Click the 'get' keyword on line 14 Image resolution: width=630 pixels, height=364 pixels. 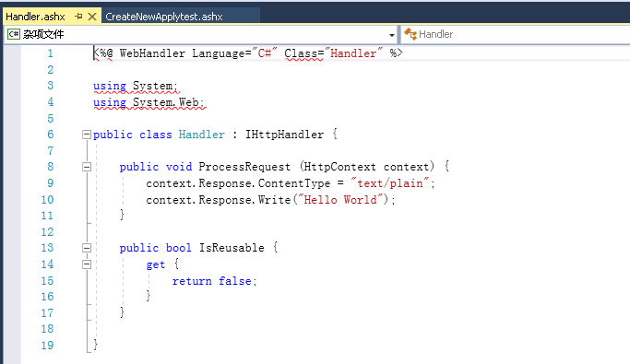point(156,264)
